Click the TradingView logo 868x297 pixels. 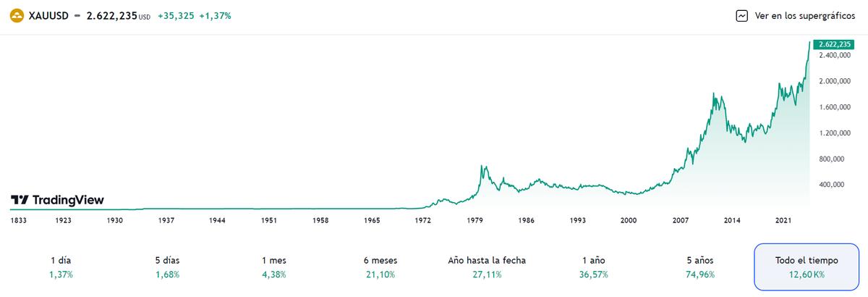click(57, 200)
